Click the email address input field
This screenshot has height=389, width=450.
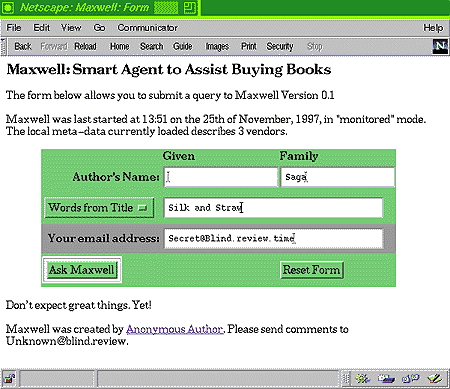pyautogui.click(x=273, y=238)
